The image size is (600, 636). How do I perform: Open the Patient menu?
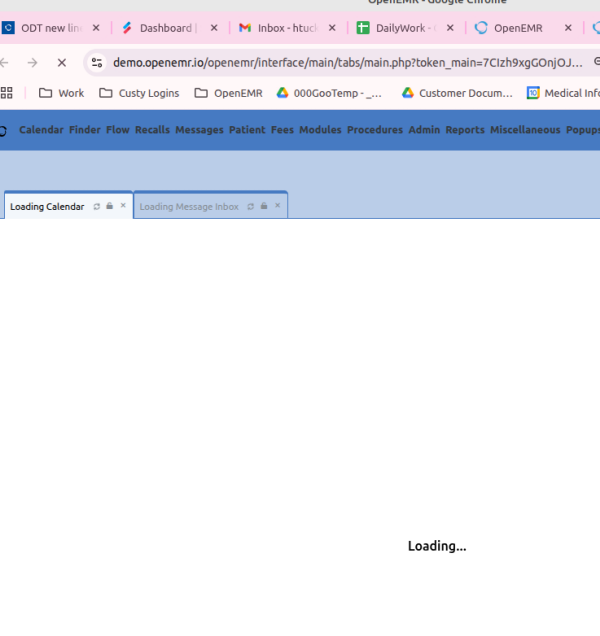[x=247, y=130]
